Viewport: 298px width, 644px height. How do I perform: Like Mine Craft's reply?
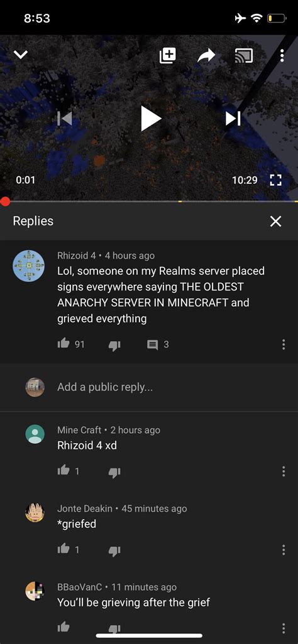tap(63, 471)
